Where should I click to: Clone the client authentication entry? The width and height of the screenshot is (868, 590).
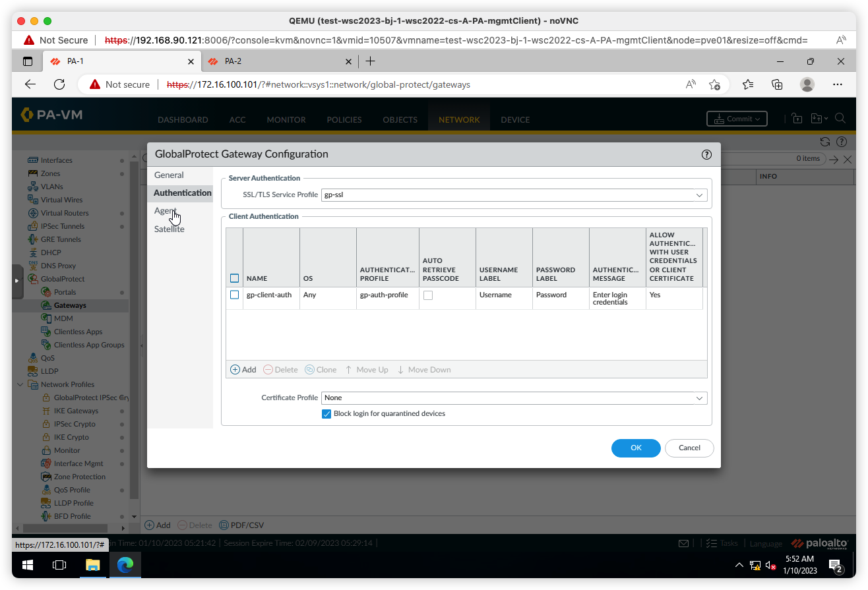pyautogui.click(x=321, y=370)
